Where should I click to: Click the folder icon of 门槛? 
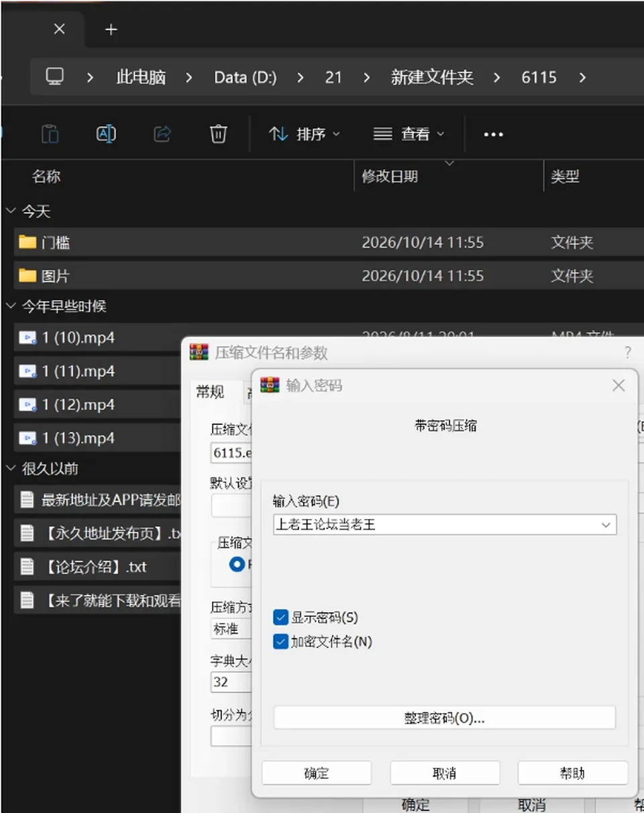click(x=28, y=242)
